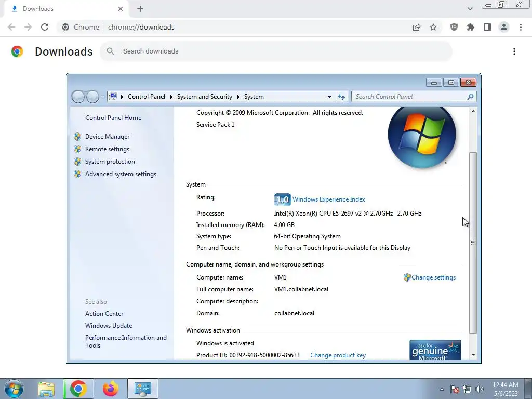This screenshot has height=399, width=532.
Task: Open Windows Explorer from the taskbar
Action: click(46, 389)
